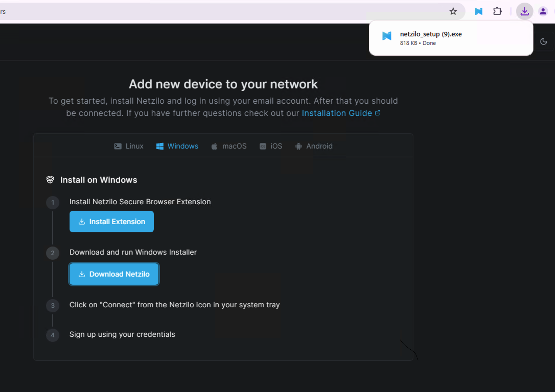
Task: Switch to the iOS tab
Action: coord(271,146)
